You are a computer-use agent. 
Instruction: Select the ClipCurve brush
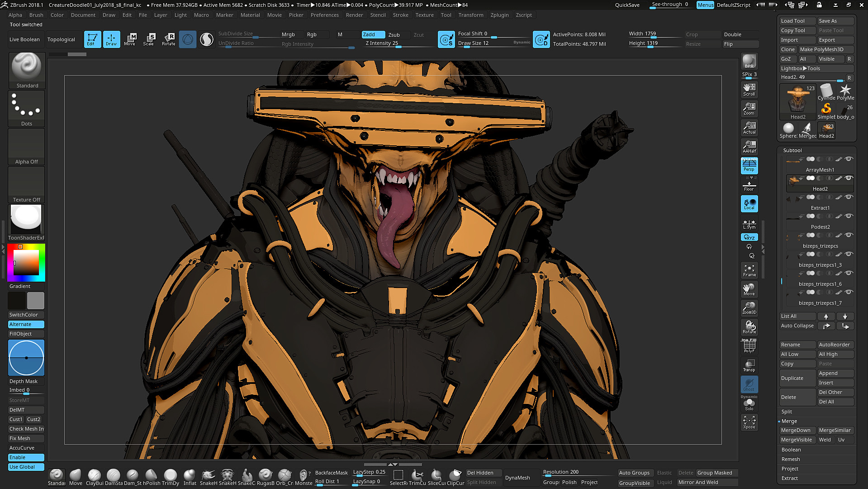455,477
